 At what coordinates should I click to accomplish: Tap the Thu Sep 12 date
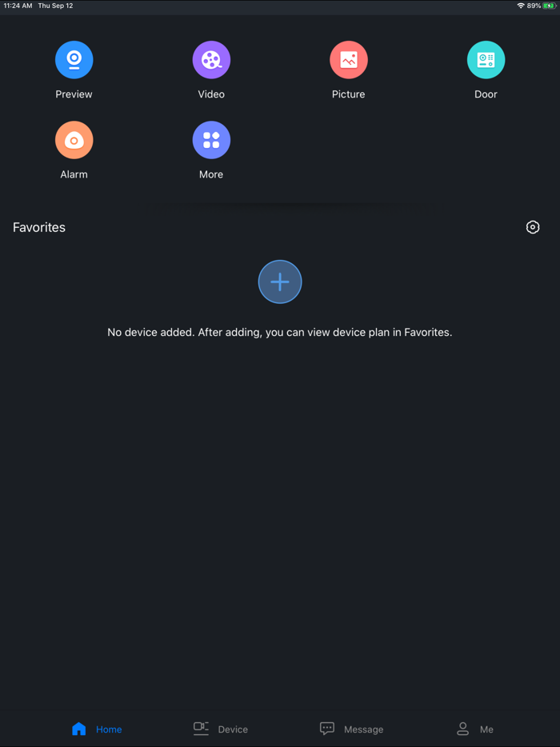coord(55,6)
